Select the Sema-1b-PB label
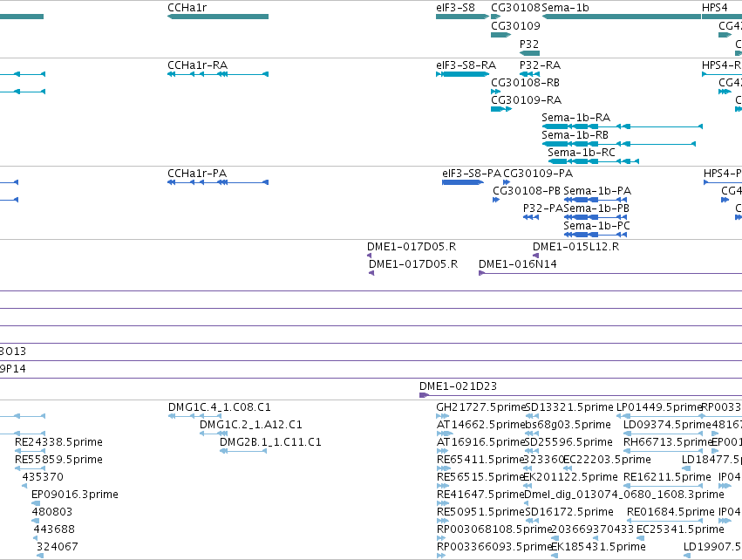 [x=596, y=208]
